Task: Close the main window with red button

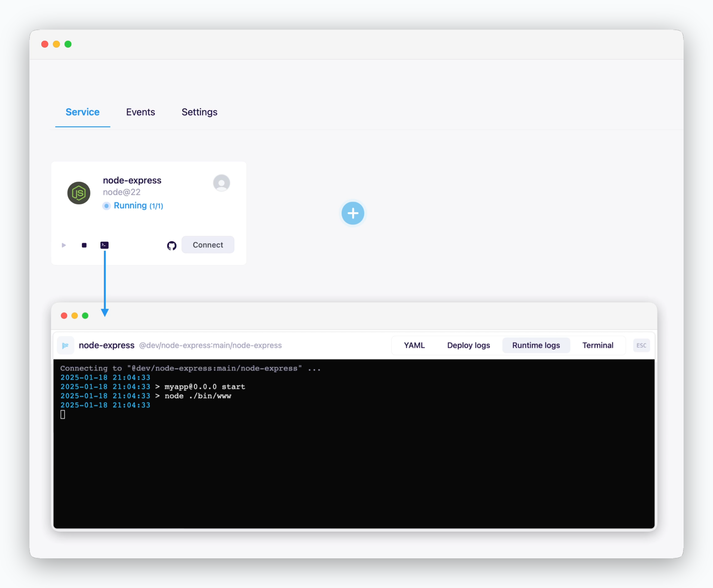Action: tap(45, 44)
